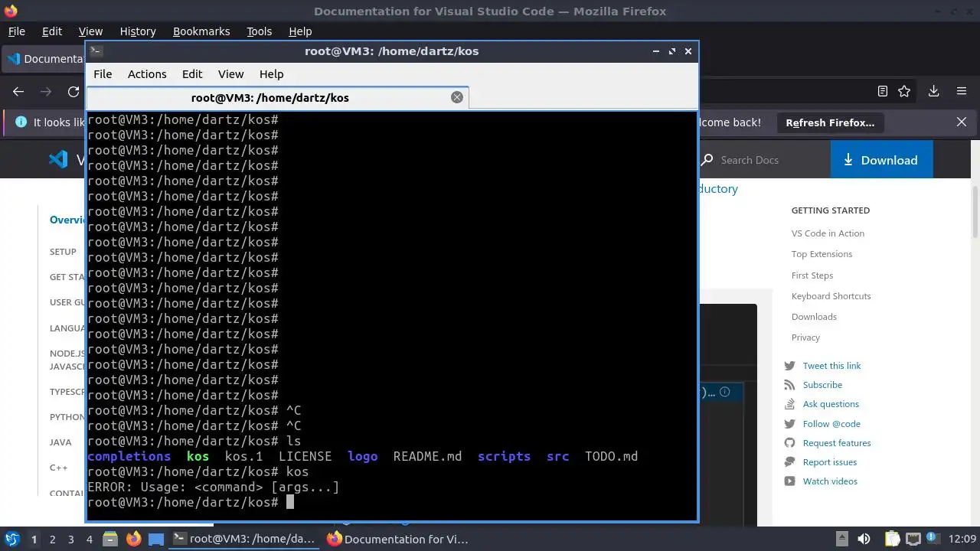Click the clock in the taskbar
Screen dimensions: 980x551
tap(964, 539)
